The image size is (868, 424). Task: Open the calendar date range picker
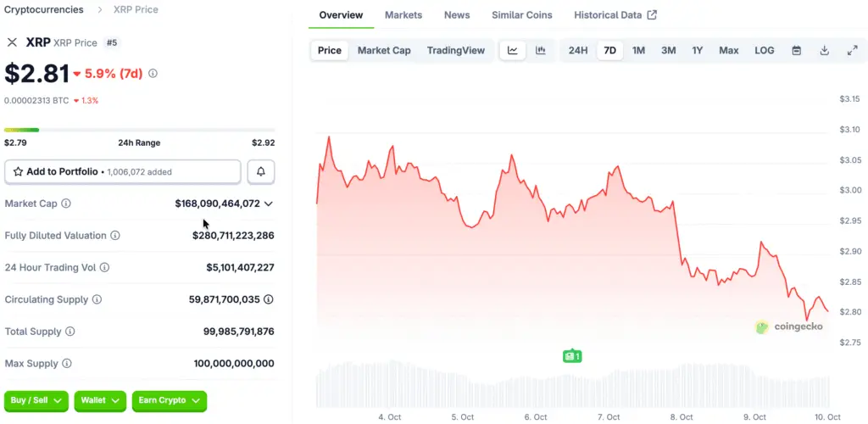tap(797, 51)
